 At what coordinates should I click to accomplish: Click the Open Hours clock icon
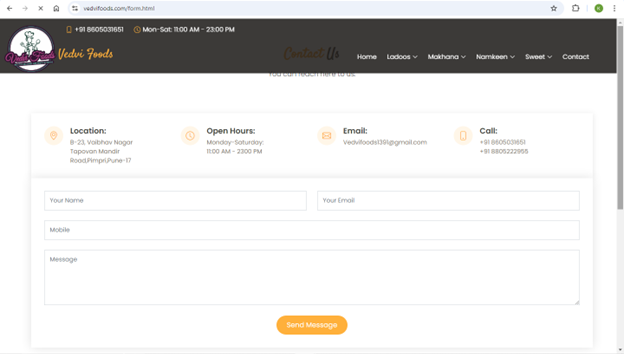click(x=190, y=136)
